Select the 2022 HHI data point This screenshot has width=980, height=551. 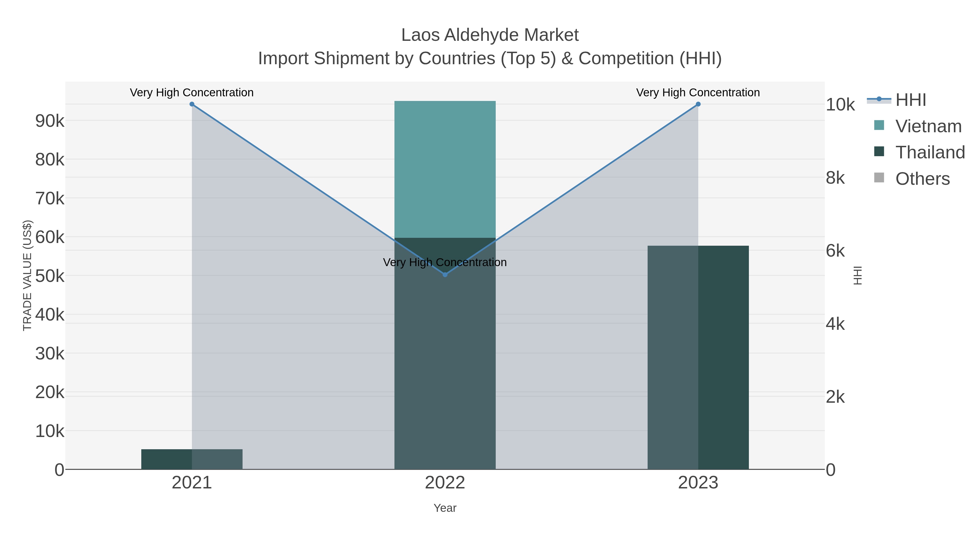445,275
